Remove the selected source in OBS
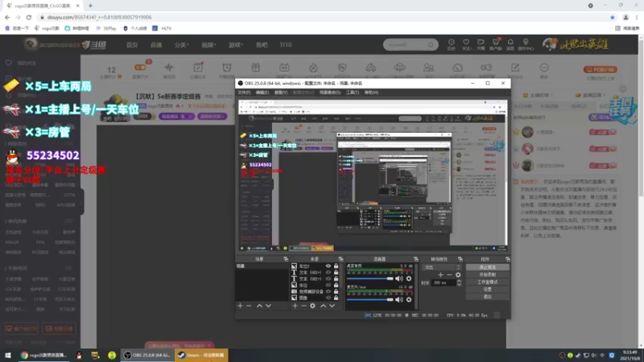The height and width of the screenshot is (362, 644). click(x=303, y=306)
